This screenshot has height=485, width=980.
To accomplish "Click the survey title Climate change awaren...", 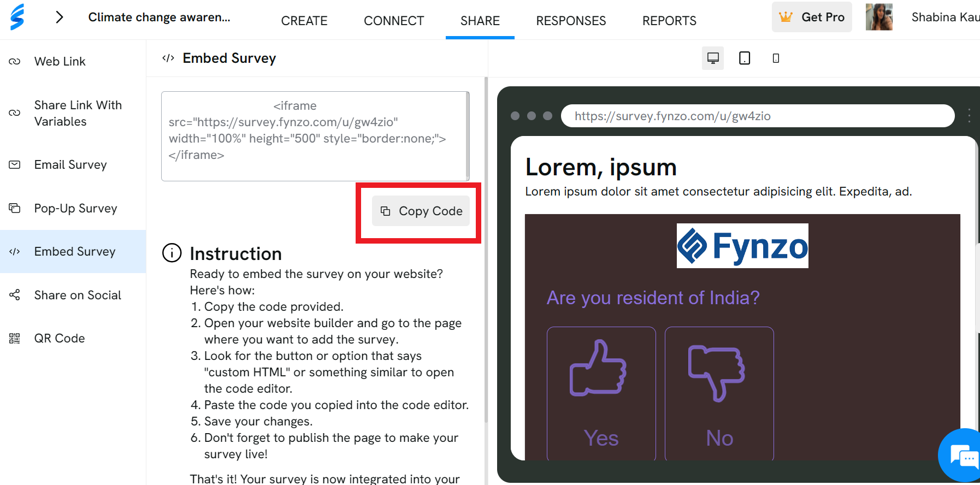I will click(x=160, y=17).
